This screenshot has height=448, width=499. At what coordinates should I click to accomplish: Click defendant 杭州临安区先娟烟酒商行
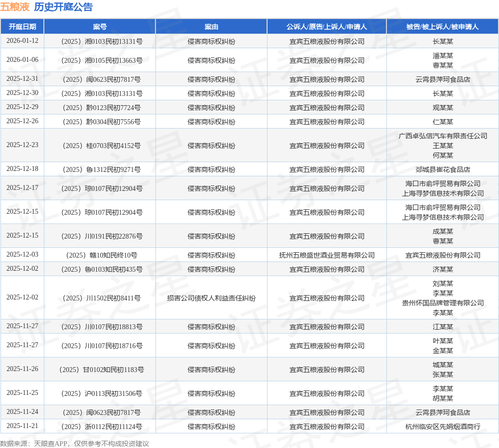[x=442, y=427]
